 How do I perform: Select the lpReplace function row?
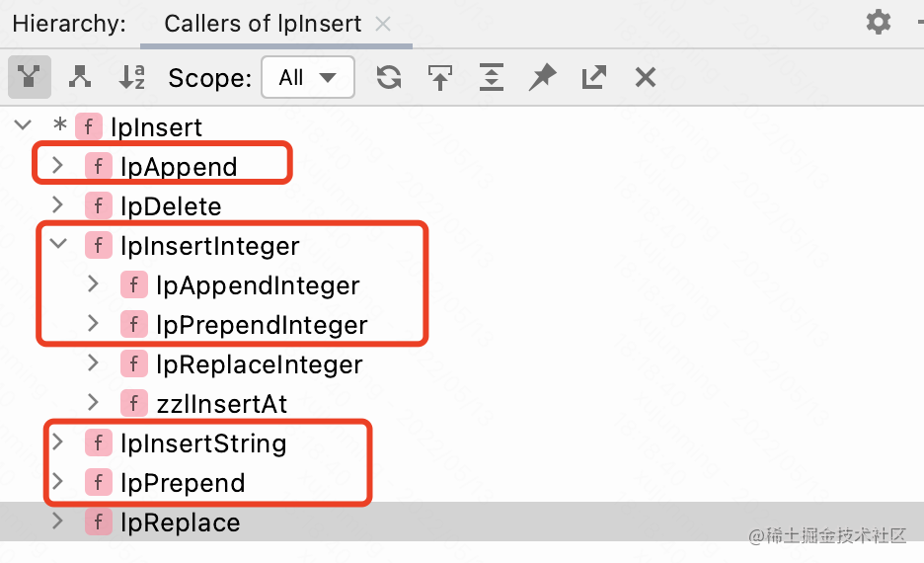(x=180, y=522)
